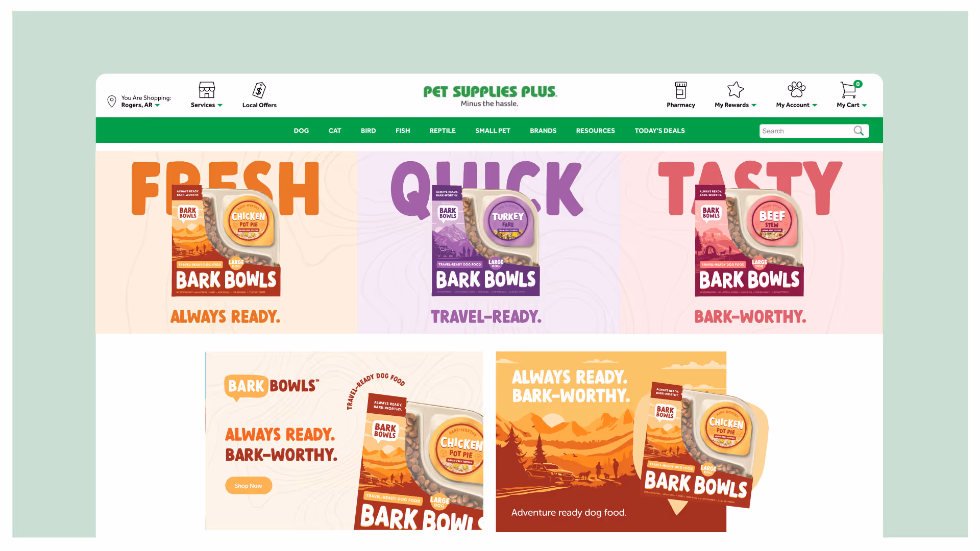
Task: Expand the Rogers, AR location dropdown
Action: click(157, 105)
